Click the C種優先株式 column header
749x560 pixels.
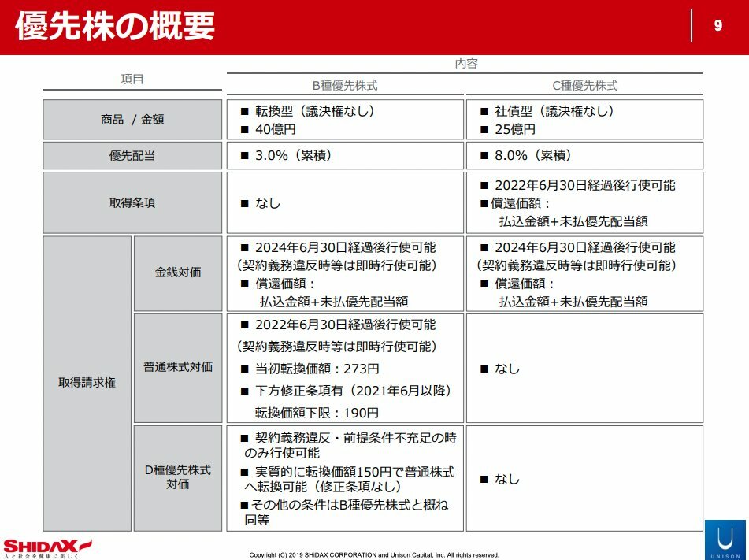pyautogui.click(x=584, y=86)
